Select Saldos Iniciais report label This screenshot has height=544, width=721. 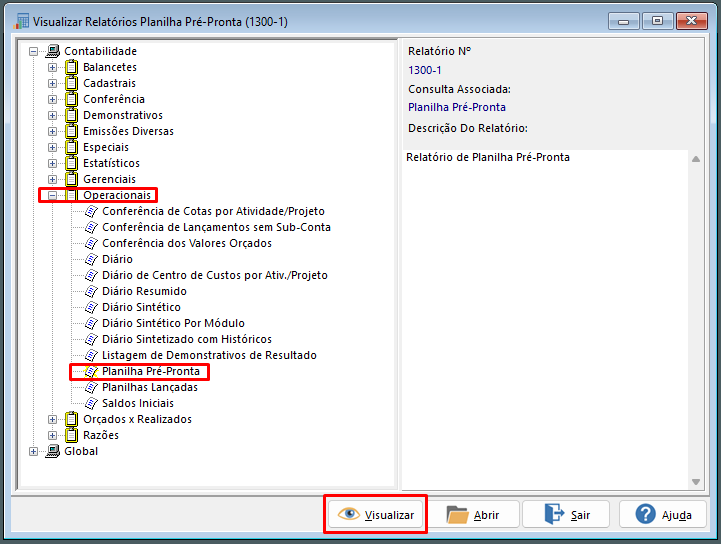pyautogui.click(x=138, y=403)
